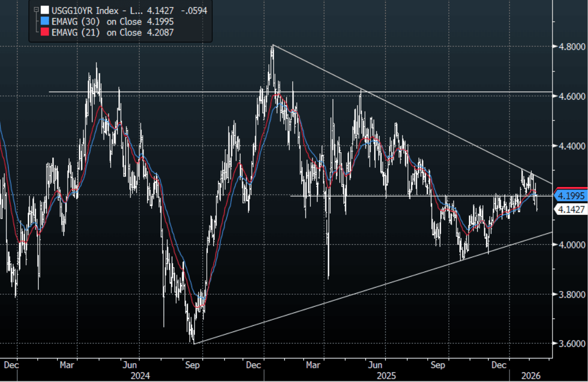Click the Mar label under 2024 section
The width and height of the screenshot is (588, 382).
pos(67,365)
